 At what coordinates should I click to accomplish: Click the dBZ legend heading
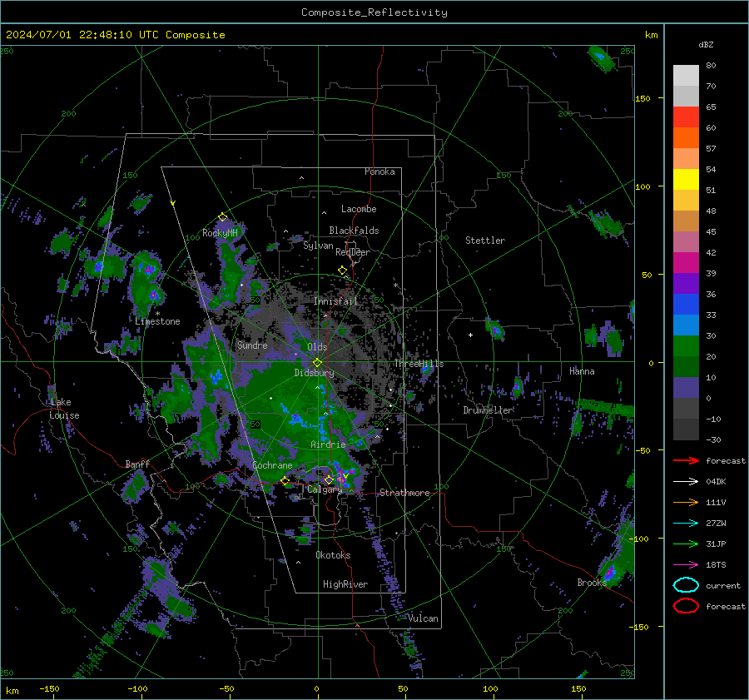(x=706, y=44)
